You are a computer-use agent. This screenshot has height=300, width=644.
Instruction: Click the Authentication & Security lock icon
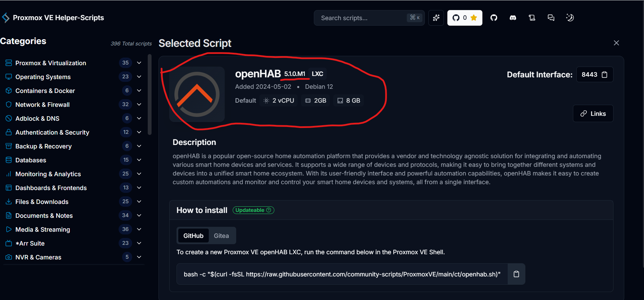click(9, 132)
